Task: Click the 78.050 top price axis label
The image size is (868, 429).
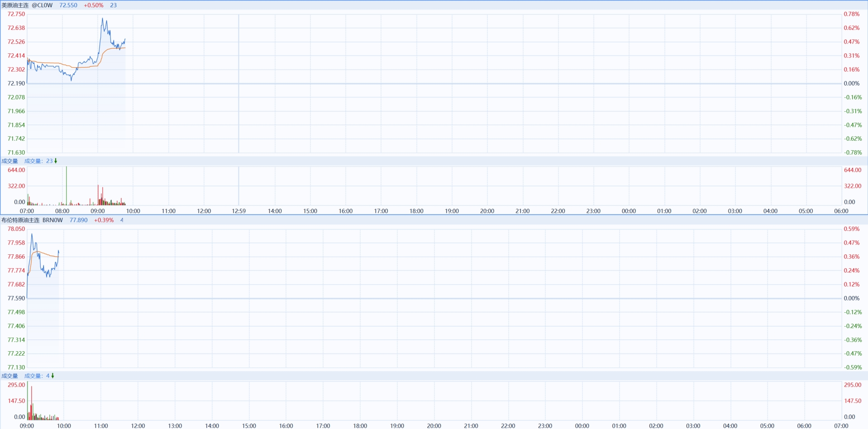Action: point(16,229)
